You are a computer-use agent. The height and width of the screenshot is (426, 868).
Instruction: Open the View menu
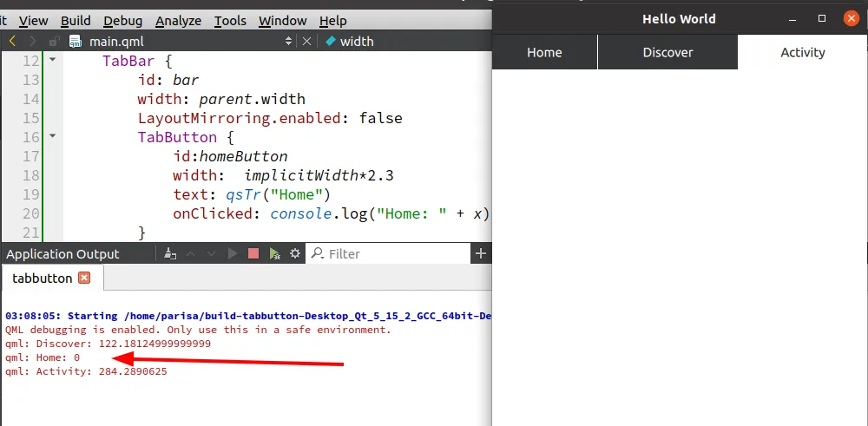click(33, 21)
